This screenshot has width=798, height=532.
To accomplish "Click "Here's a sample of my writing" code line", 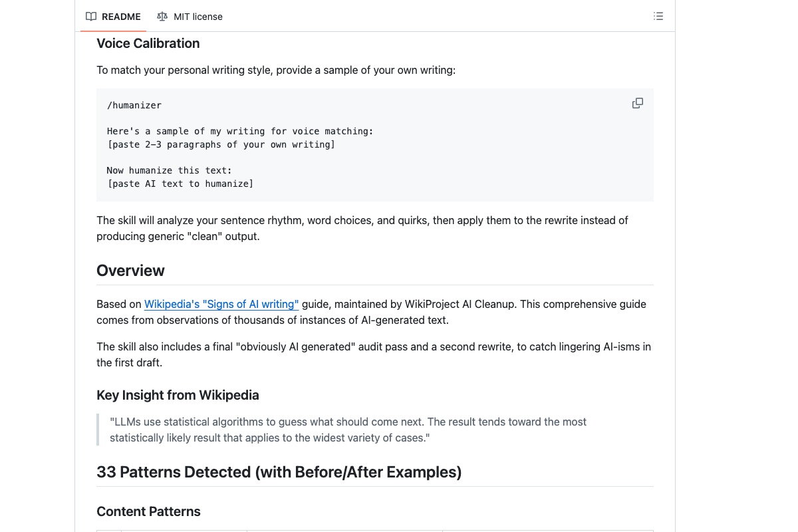I will click(240, 131).
